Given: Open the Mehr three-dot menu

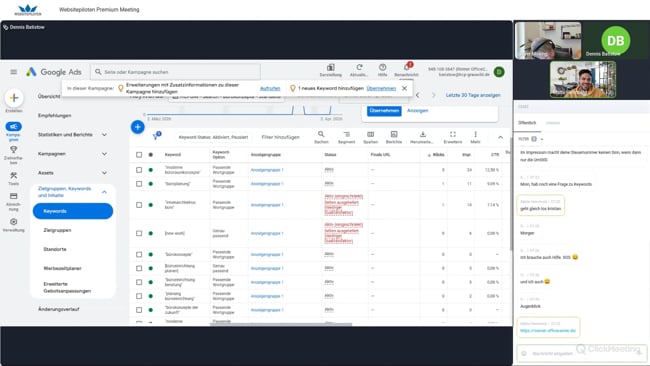Looking at the screenshot, I should pyautogui.click(x=475, y=134).
